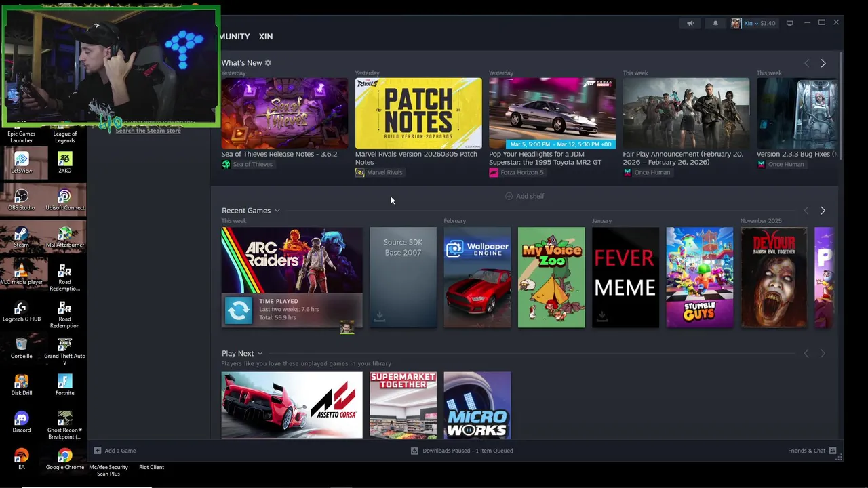The image size is (868, 488).
Task: Select the Disk Drill desktop icon
Action: pos(22,385)
